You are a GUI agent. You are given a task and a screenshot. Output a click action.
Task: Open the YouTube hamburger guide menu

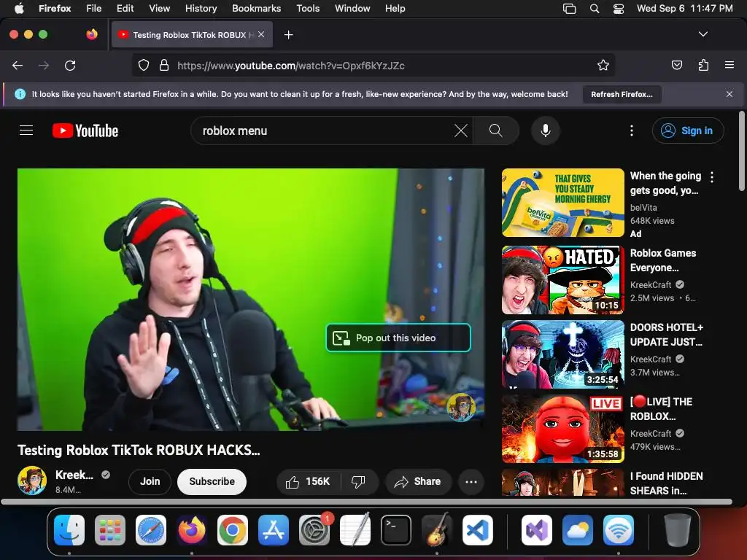26,130
